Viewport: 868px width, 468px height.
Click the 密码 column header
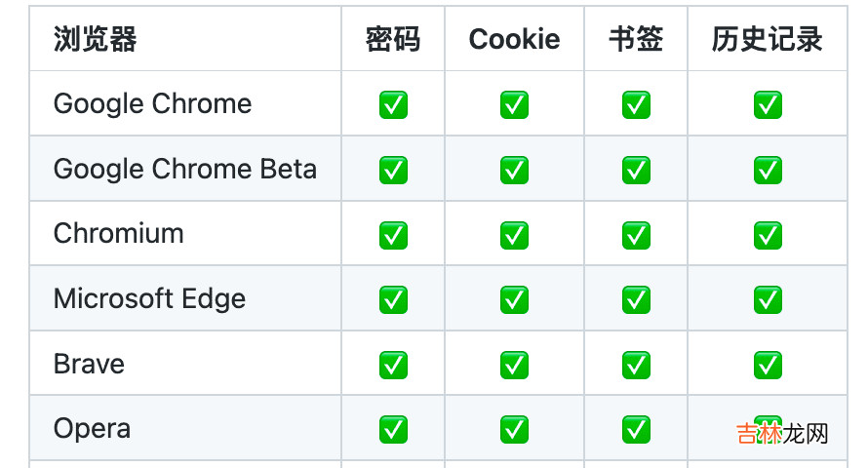point(393,39)
